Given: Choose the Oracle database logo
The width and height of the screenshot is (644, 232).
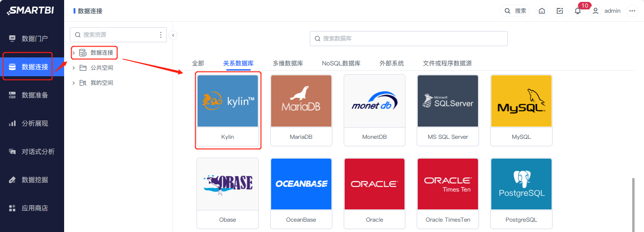Looking at the screenshot, I should click(375, 184).
